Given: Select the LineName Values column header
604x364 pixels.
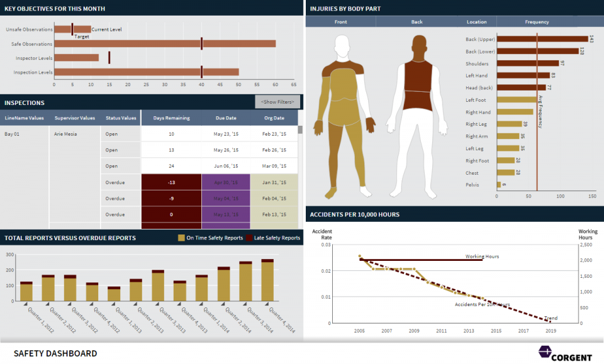Looking at the screenshot, I should pos(25,118).
